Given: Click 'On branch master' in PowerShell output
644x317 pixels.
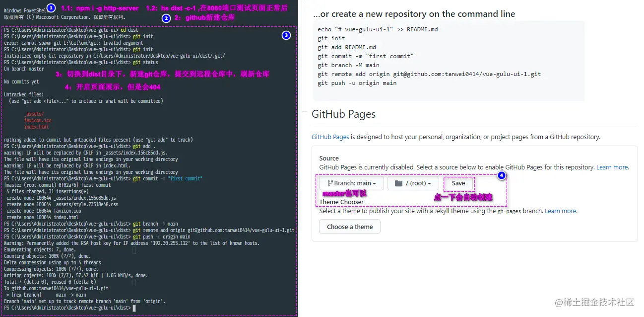Looking at the screenshot, I should 23,69.
